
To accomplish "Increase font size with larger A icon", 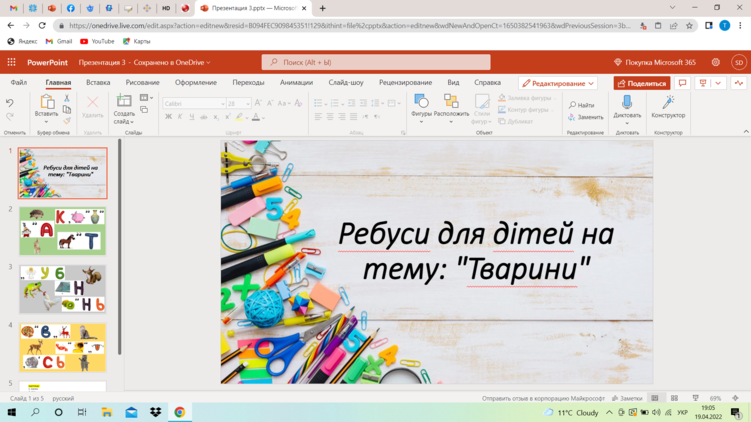I will [x=259, y=103].
